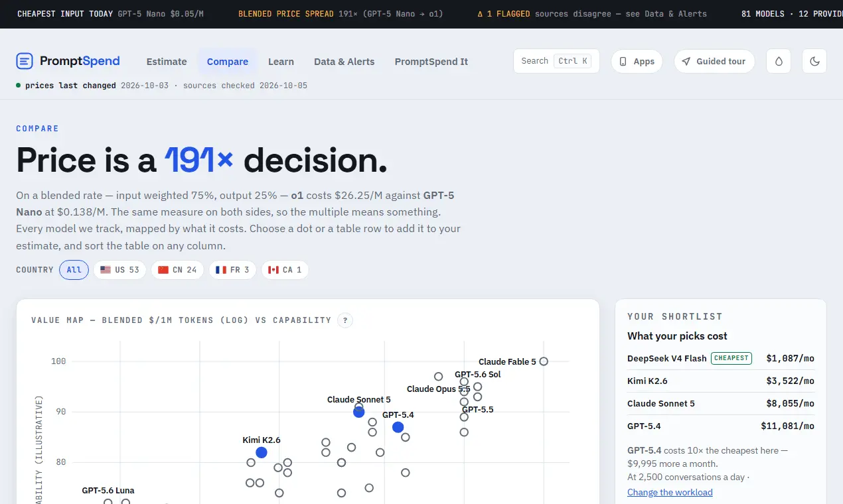Click the GPT-5.6 Luna chart label
843x504 pixels.
pos(108,491)
